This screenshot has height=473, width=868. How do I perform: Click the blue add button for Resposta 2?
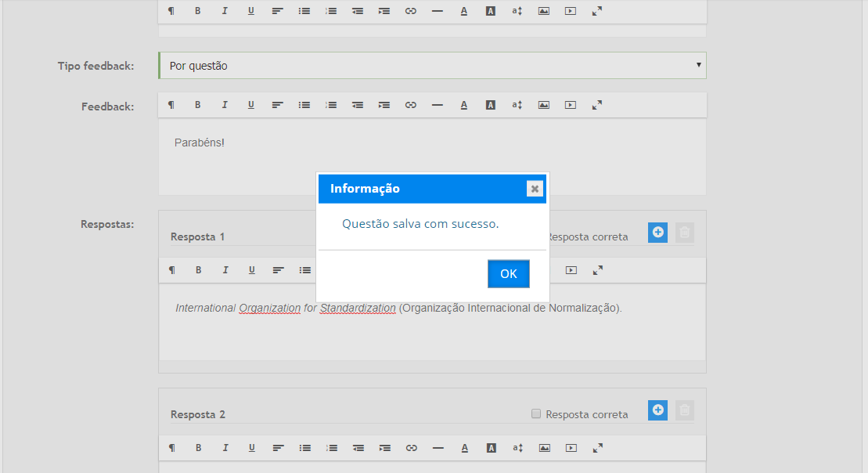(657, 410)
